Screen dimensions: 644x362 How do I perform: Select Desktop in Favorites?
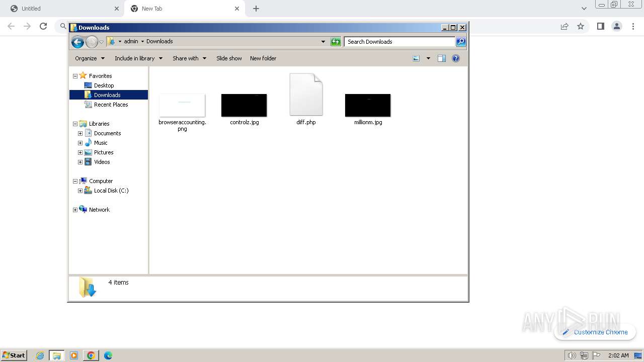pyautogui.click(x=104, y=85)
